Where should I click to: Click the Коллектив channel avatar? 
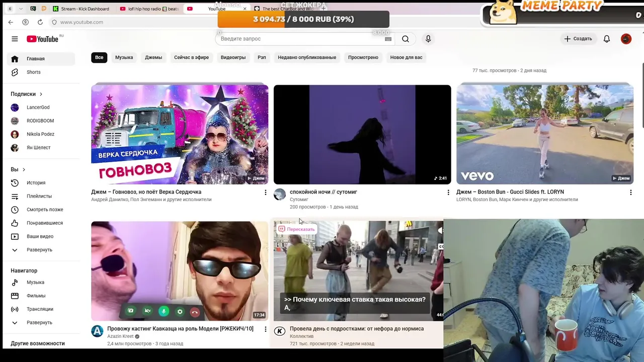(x=280, y=331)
